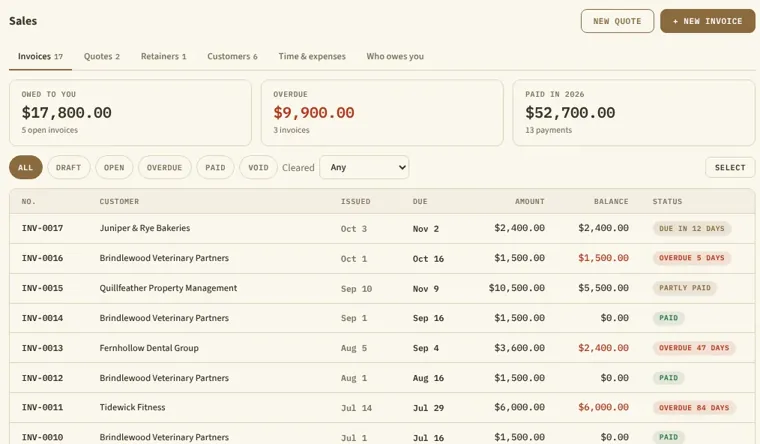Click the $6,000.00 red balance on INV-0011
This screenshot has height=444, width=760.
point(603,407)
